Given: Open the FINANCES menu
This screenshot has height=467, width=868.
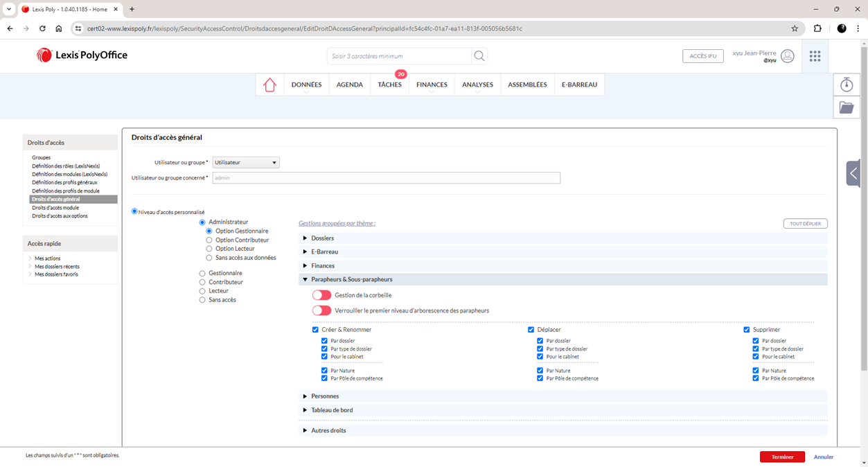Looking at the screenshot, I should click(x=432, y=85).
